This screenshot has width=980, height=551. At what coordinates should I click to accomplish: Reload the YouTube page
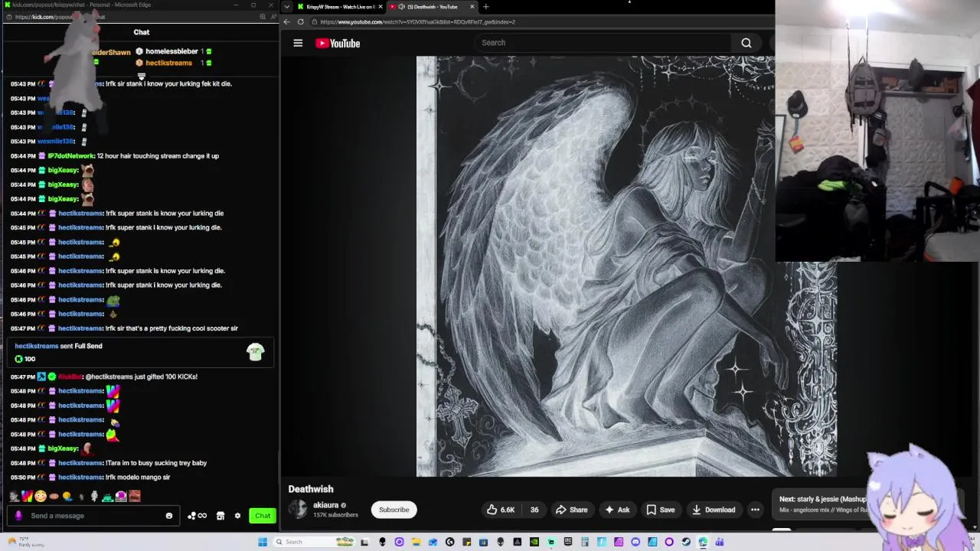301,21
